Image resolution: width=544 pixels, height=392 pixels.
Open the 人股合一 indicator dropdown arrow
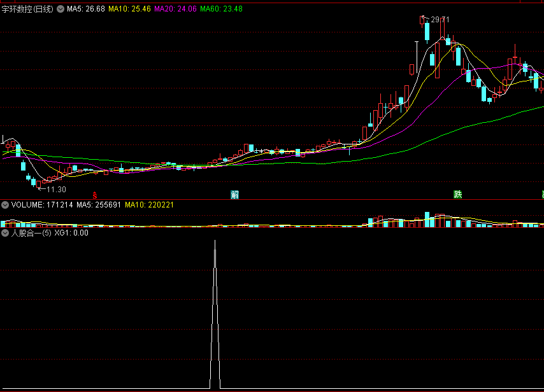coord(5,233)
